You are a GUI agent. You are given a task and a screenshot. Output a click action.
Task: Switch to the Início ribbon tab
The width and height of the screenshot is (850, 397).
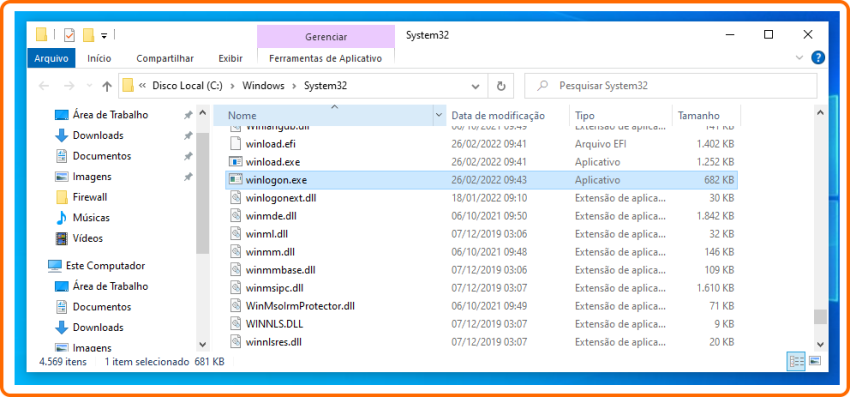99,58
